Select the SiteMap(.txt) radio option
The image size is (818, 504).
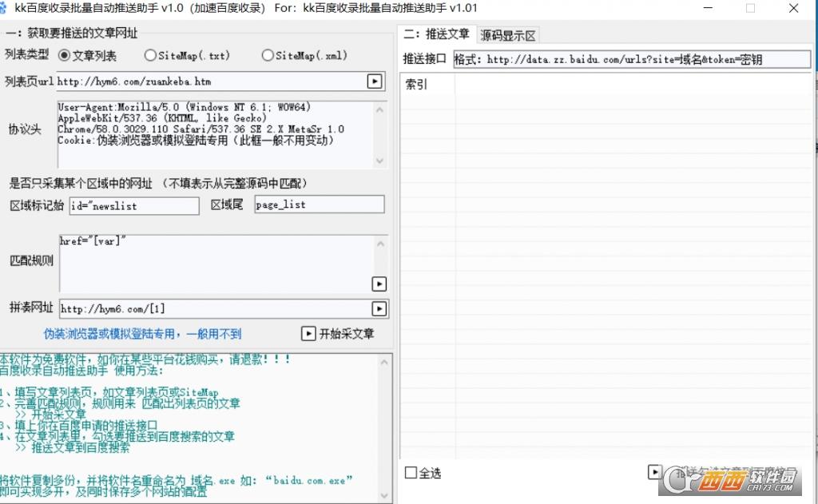150,55
